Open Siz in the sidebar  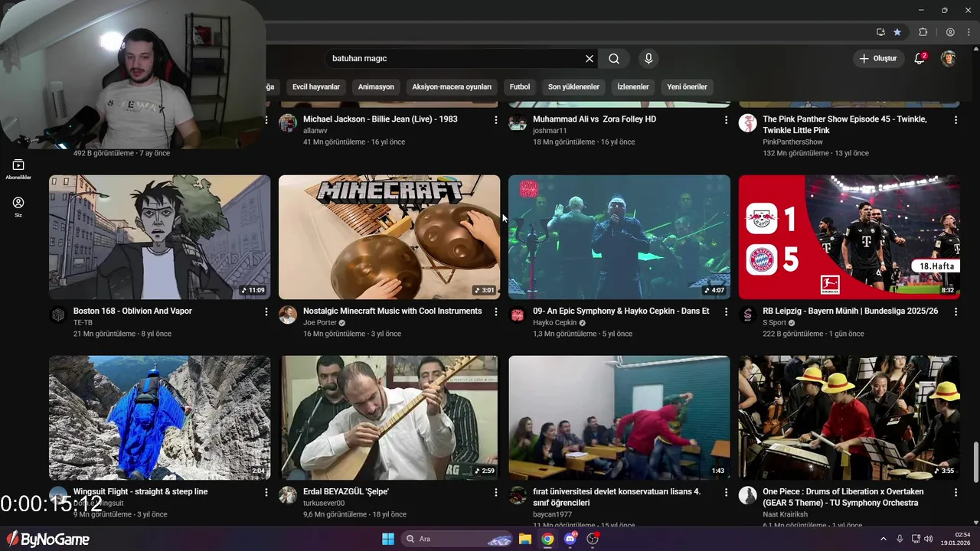pos(18,207)
